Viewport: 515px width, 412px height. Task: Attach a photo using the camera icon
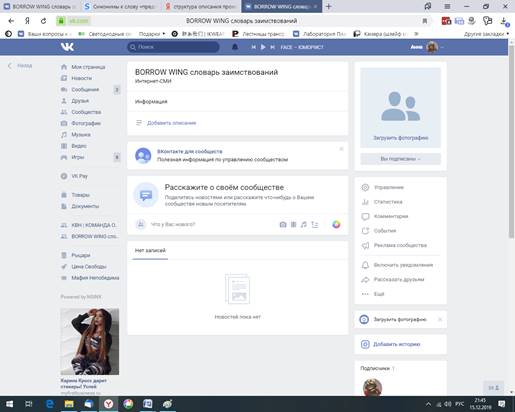click(283, 225)
